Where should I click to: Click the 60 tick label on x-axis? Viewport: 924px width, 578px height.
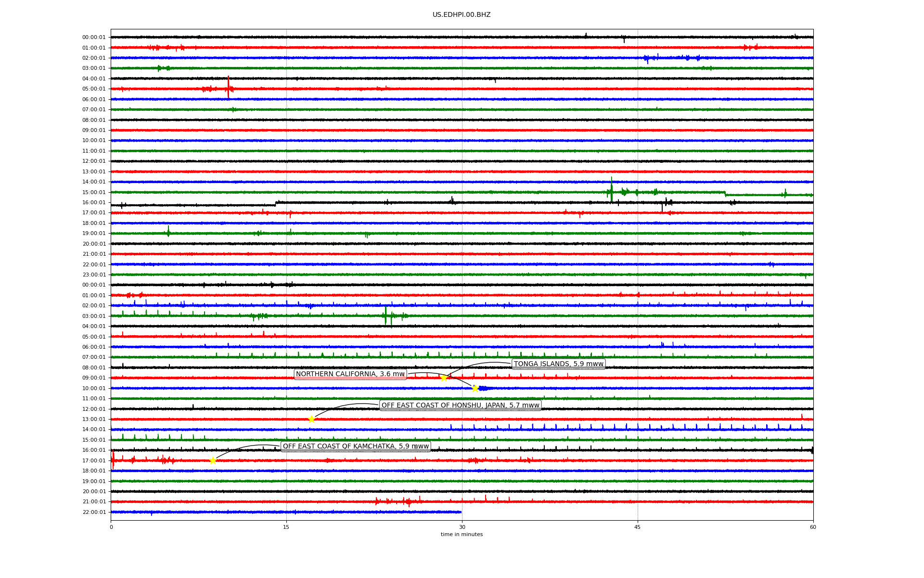tap(813, 527)
